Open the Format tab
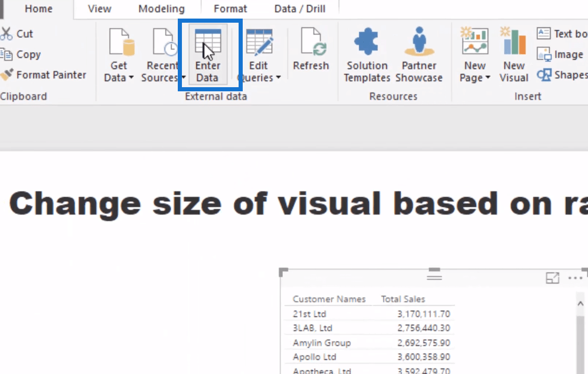This screenshot has height=374, width=588. point(230,9)
